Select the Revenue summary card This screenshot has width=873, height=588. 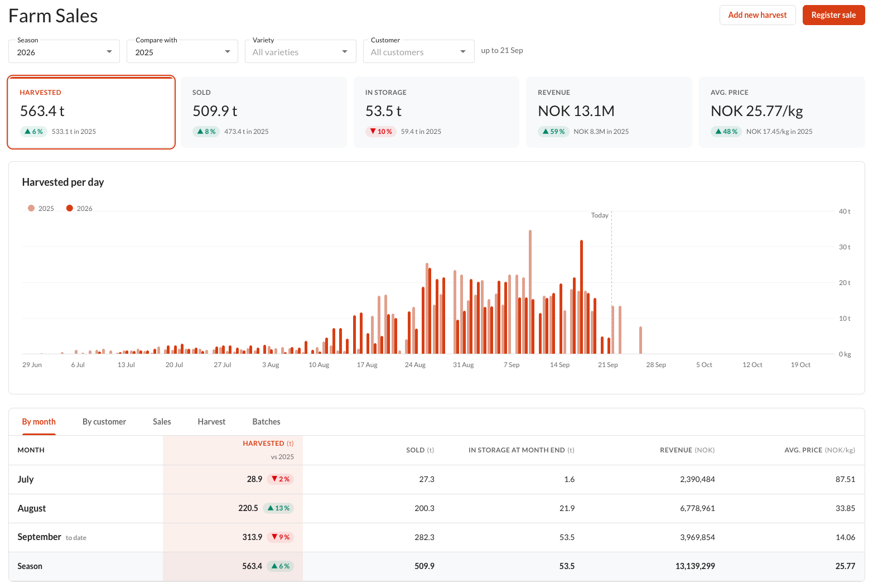pos(609,112)
